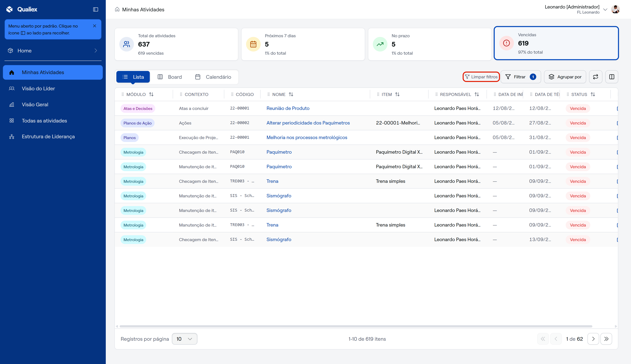Sort by the MÓDULO column arrows
Viewport: 631px width, 364px height.
pos(151,94)
